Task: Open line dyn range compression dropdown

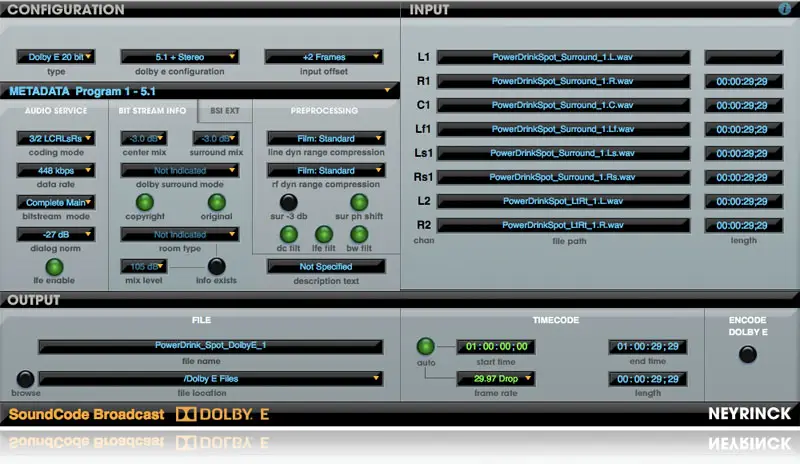Action: pyautogui.click(x=326, y=138)
